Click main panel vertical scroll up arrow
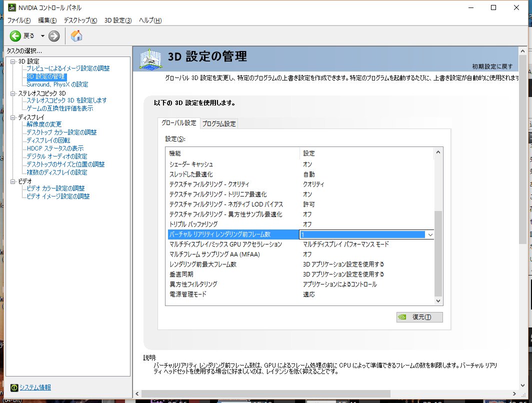The height and width of the screenshot is (403, 532). 522,51
